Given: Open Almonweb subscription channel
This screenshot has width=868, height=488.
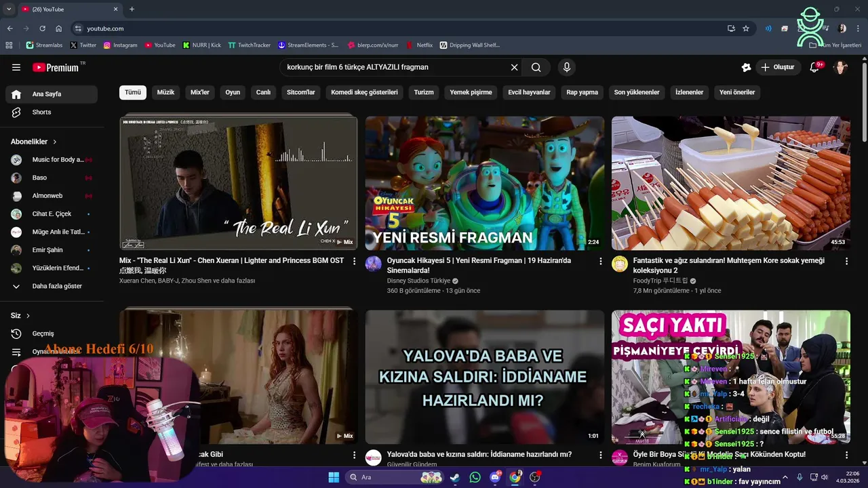Looking at the screenshot, I should 52,195.
